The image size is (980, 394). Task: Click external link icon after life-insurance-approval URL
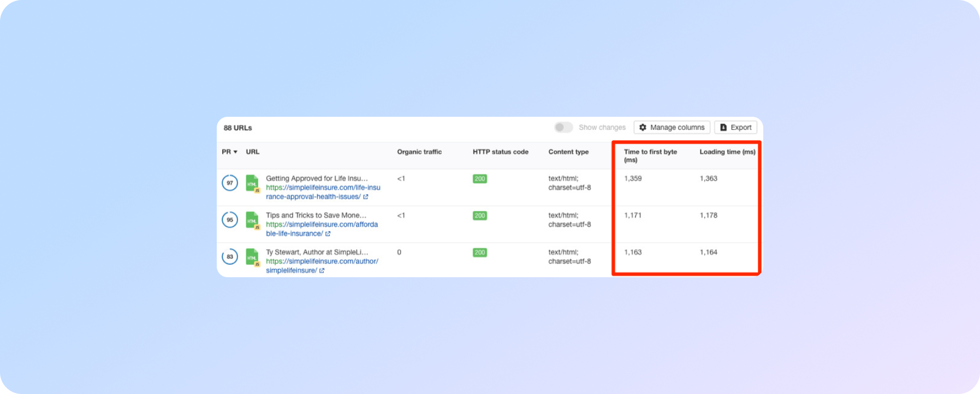(366, 197)
